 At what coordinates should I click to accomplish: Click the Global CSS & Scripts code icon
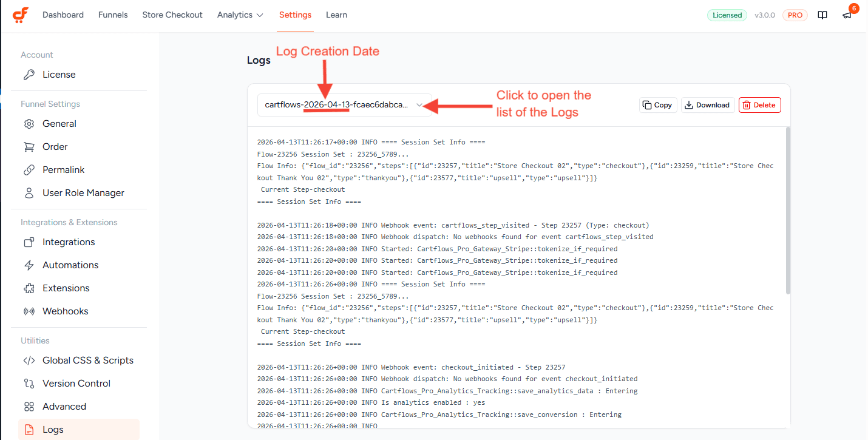29,360
